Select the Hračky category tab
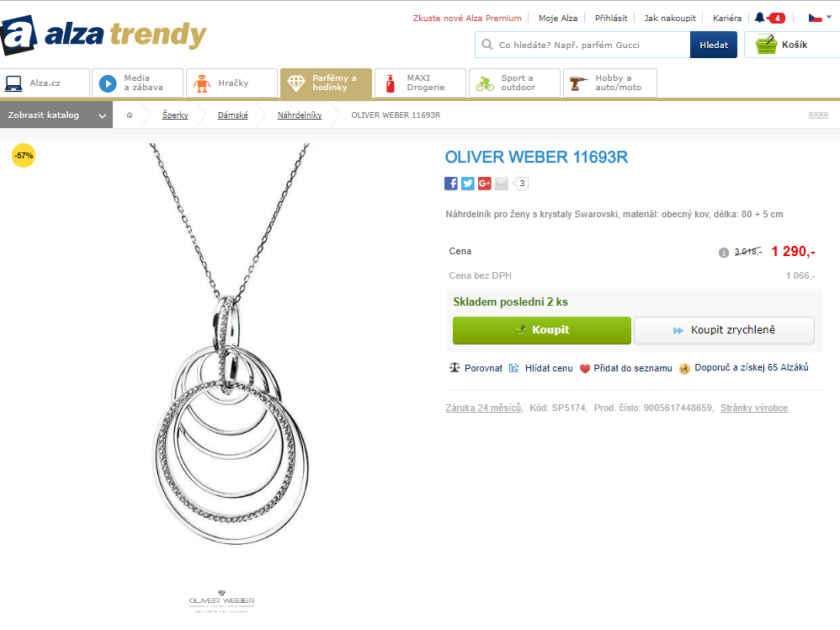 tap(231, 83)
